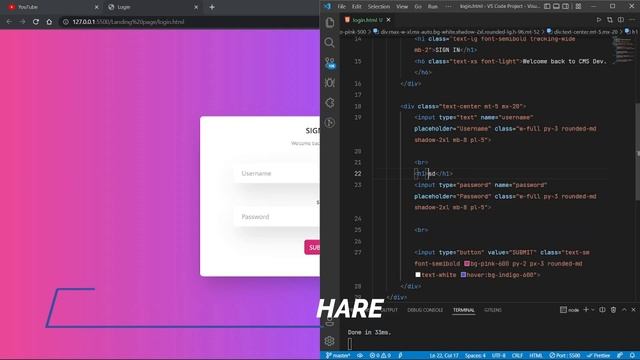Open the Run menu
640x360 pixels.
(x=433, y=7)
